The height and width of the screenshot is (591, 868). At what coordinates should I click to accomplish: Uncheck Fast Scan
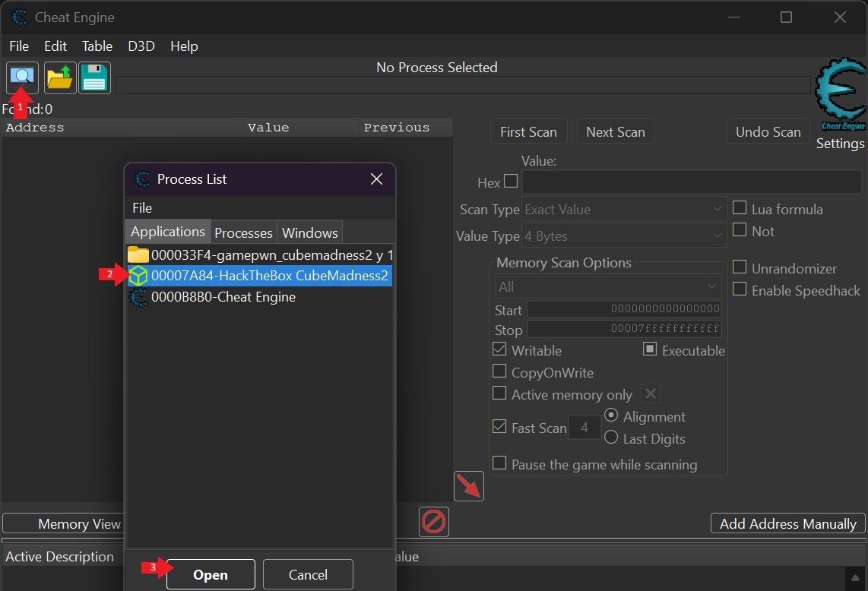(x=499, y=427)
